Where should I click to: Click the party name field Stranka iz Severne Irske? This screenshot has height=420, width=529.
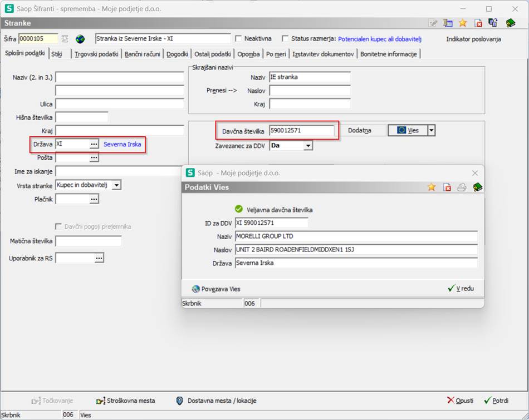(x=163, y=38)
